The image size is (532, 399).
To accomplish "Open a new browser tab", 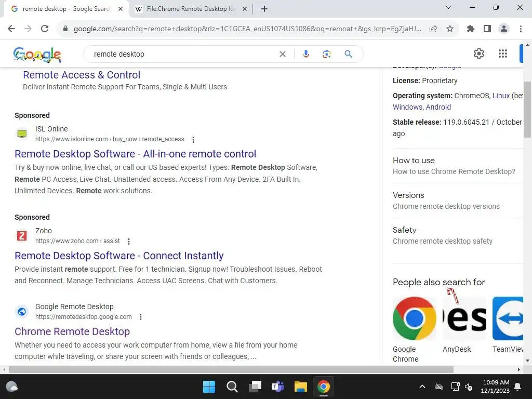I will pyautogui.click(x=264, y=9).
